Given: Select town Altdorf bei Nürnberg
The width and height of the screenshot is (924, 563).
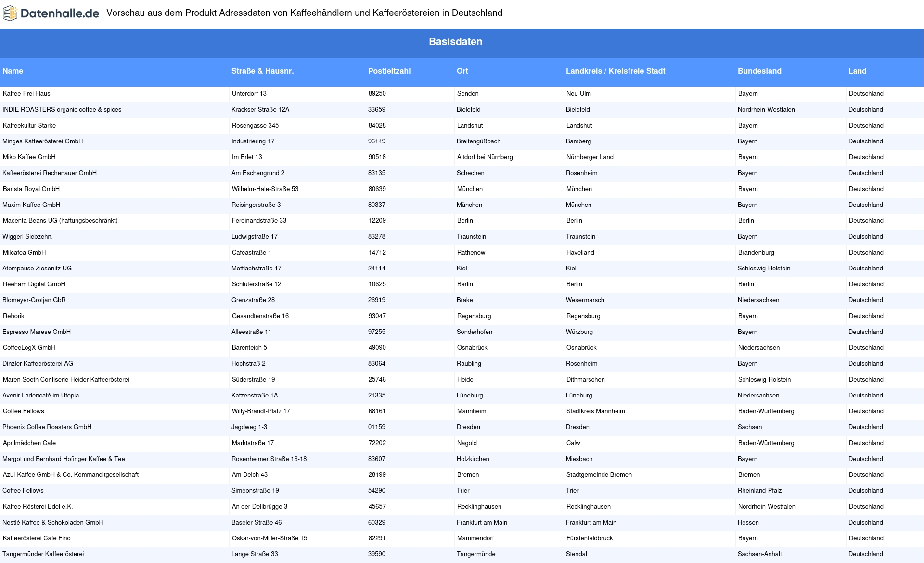Looking at the screenshot, I should tap(485, 157).
